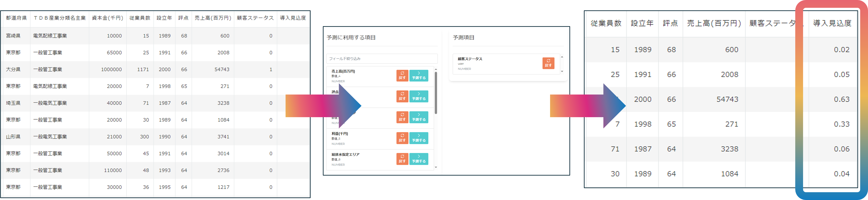Viewport: 868px width, 200px height.
Task: Click 54743 sales cell in left table
Action: coord(222,70)
